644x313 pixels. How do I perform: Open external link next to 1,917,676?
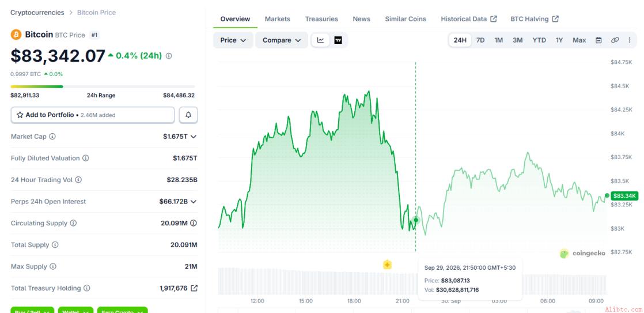click(194, 288)
